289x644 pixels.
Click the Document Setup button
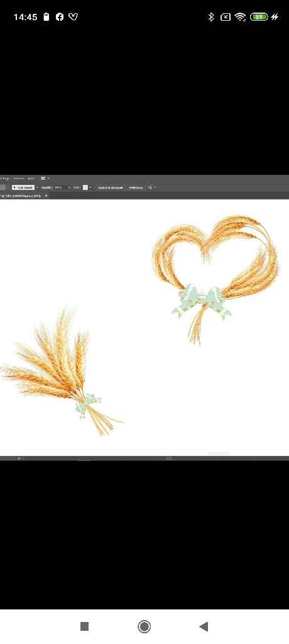tap(111, 187)
